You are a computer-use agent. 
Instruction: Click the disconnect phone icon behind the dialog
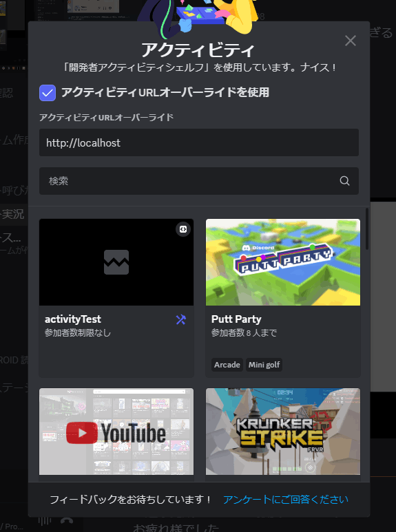coord(67,521)
